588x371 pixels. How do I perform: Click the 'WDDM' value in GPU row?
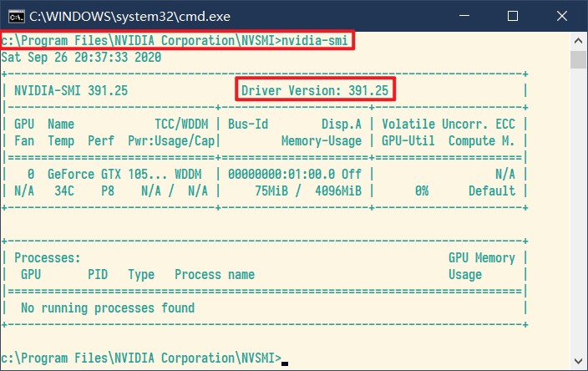click(188, 174)
